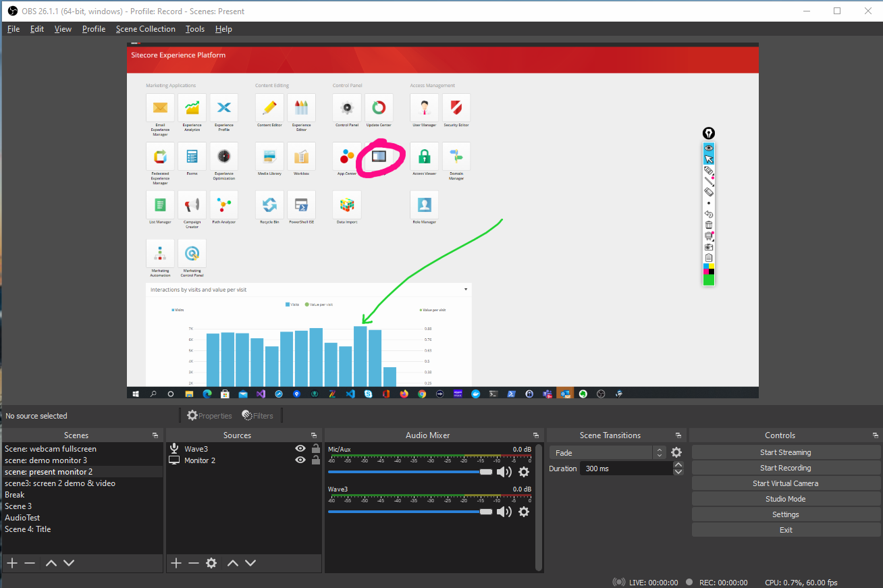
Task: Open the Scene Collection menu
Action: tap(145, 29)
